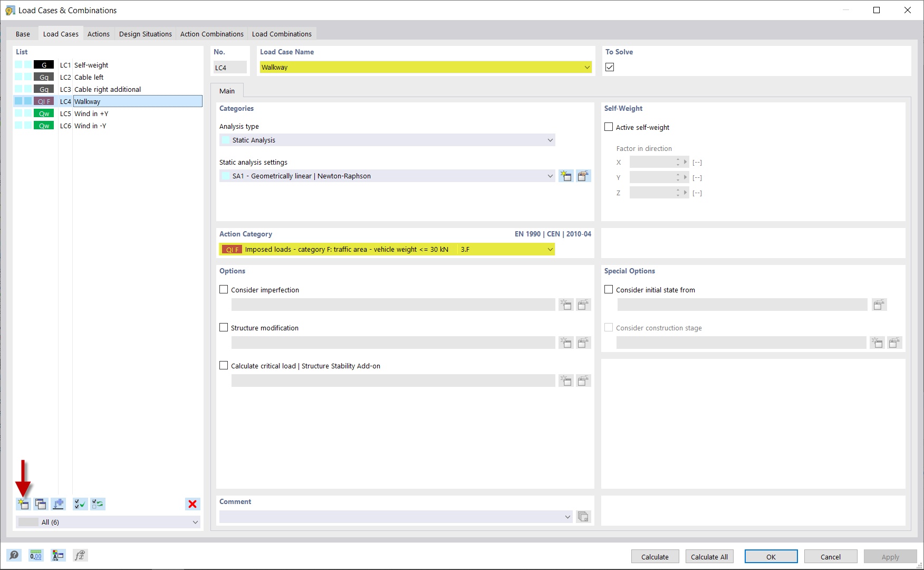Select LC2 Cable left in the list
This screenshot has height=570, width=924.
point(108,77)
